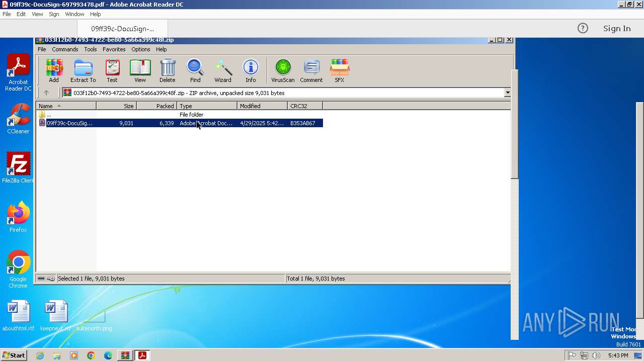Sort by Type column header

click(207, 106)
